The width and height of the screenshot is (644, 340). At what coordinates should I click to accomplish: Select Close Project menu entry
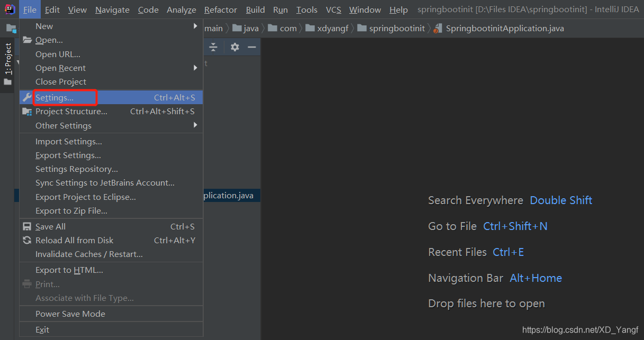pos(111,81)
